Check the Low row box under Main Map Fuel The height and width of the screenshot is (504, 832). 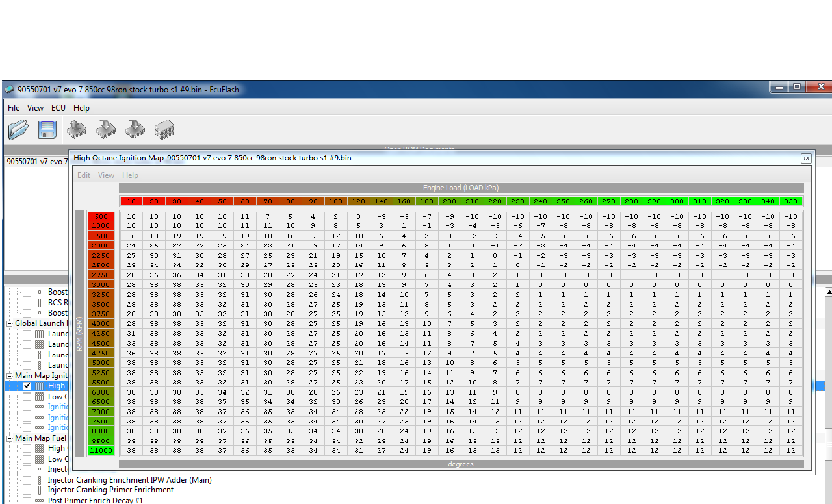tap(27, 459)
